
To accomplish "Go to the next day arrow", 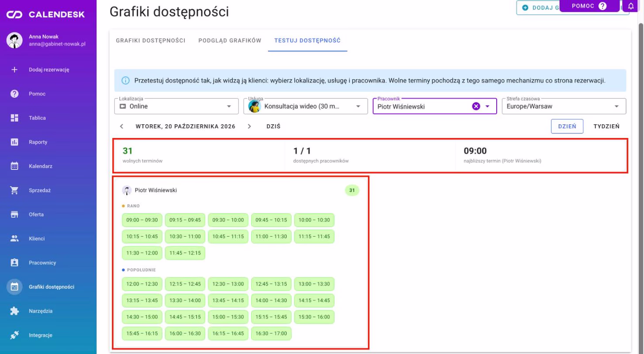I will [x=249, y=126].
